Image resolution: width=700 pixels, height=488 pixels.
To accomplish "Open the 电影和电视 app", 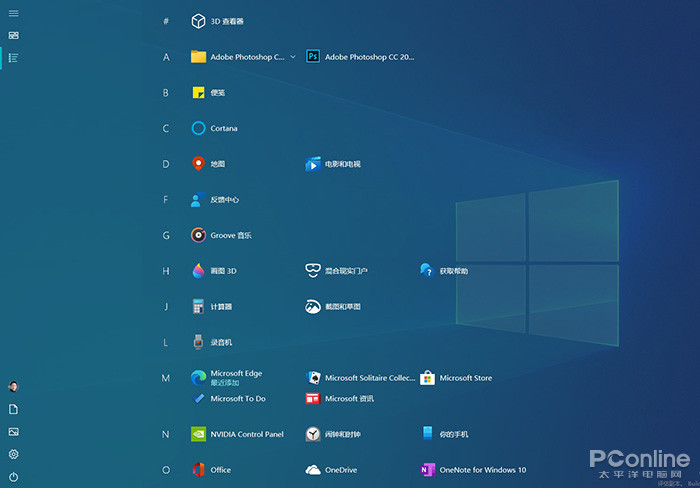I will click(x=333, y=164).
